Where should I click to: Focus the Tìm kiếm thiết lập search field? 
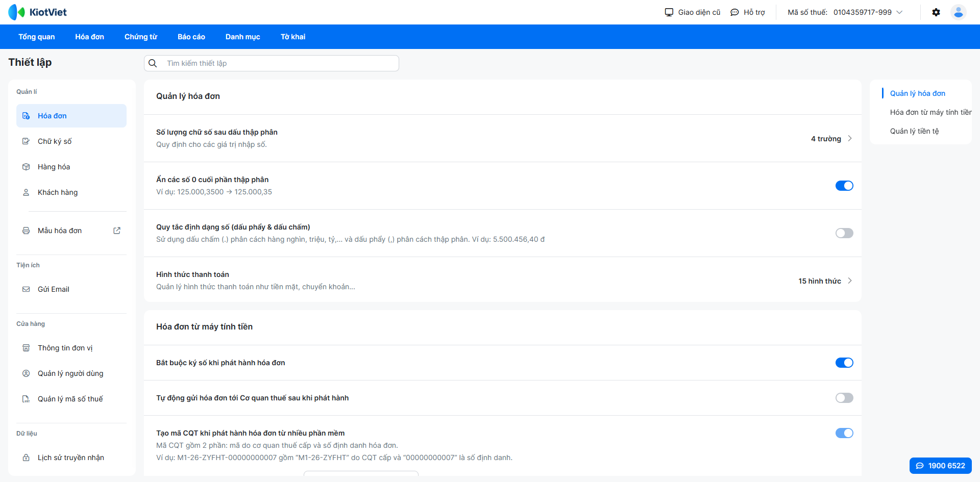[x=272, y=63]
